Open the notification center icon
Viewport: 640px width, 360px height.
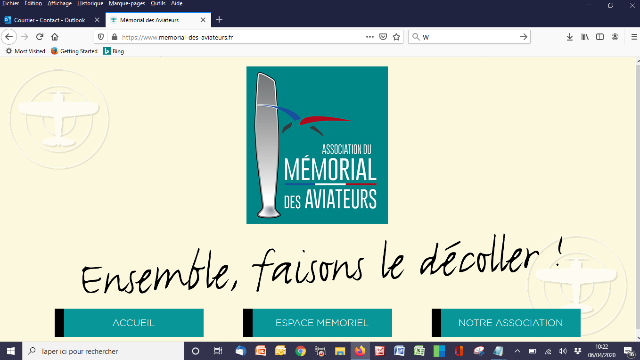(x=629, y=351)
